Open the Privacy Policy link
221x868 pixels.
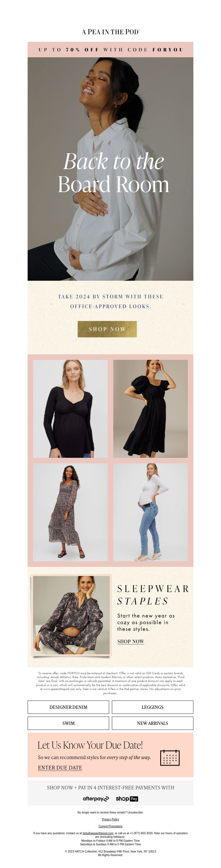[110, 819]
